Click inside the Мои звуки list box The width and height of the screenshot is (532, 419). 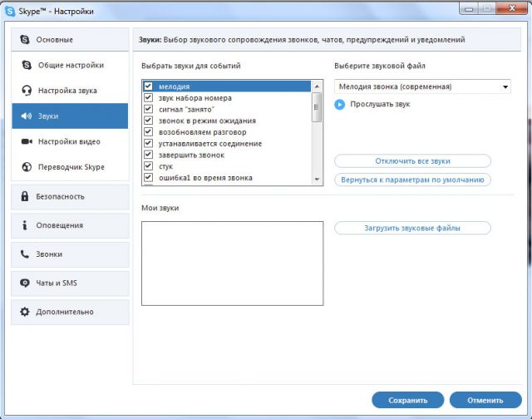[x=233, y=264]
